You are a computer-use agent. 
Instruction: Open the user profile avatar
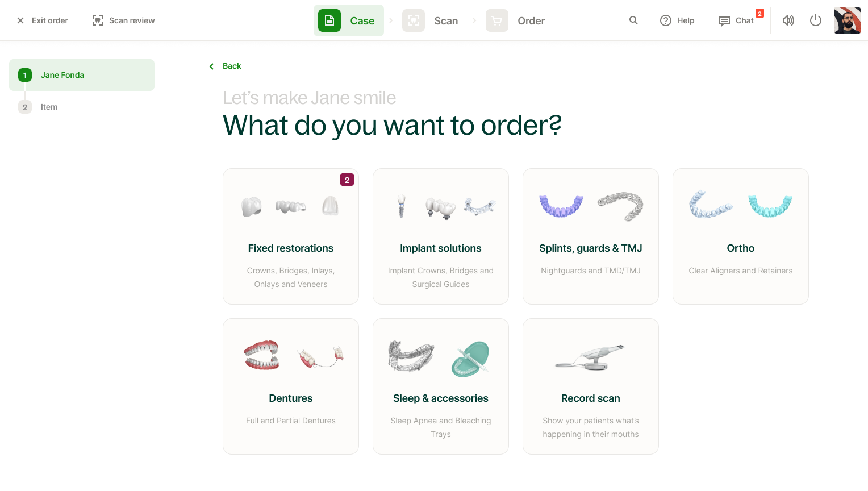[x=848, y=20]
